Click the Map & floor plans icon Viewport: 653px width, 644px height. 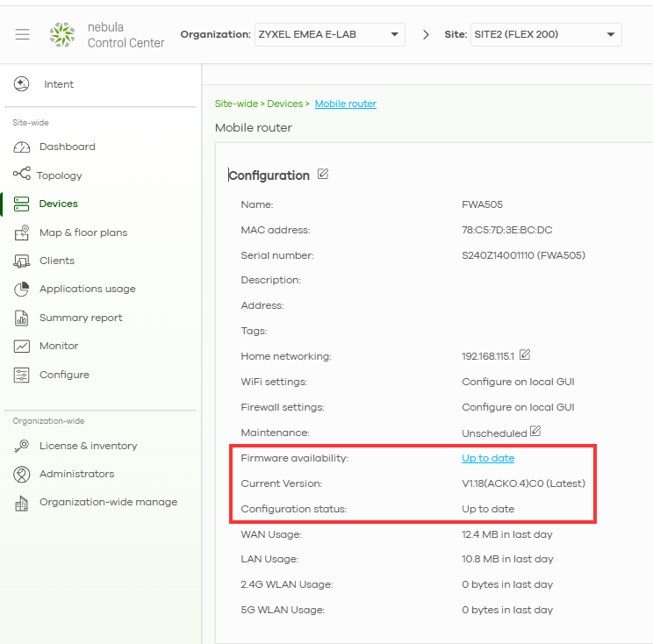point(22,233)
